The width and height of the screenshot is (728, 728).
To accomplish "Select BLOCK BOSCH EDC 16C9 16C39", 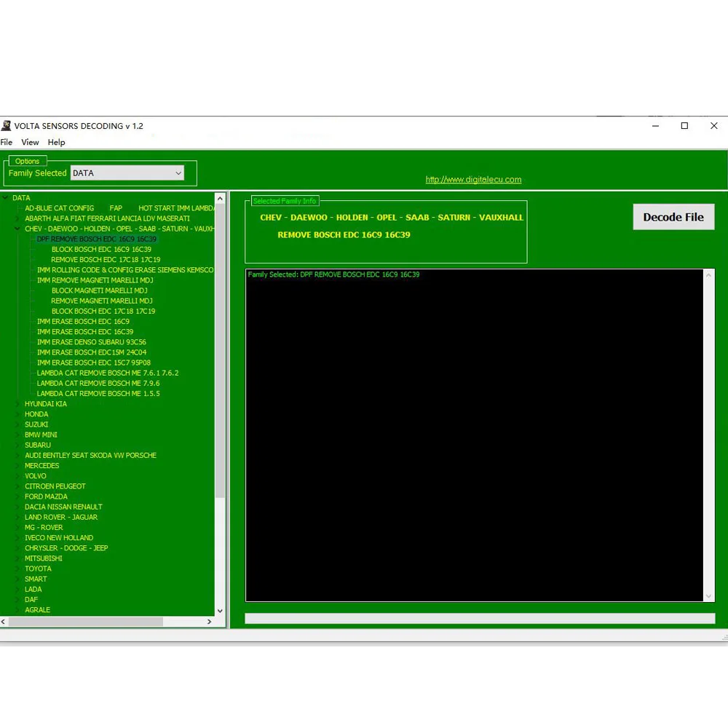I will [x=101, y=249].
